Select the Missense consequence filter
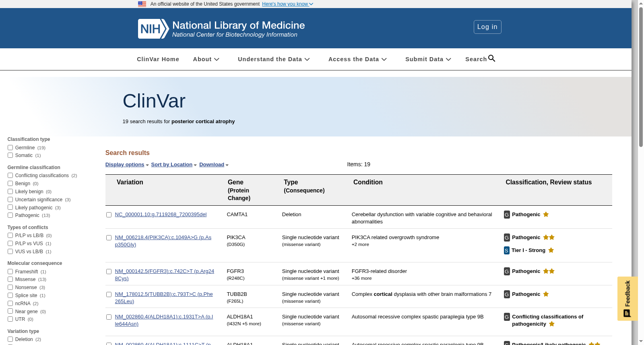The image size is (644, 345). click(10, 279)
